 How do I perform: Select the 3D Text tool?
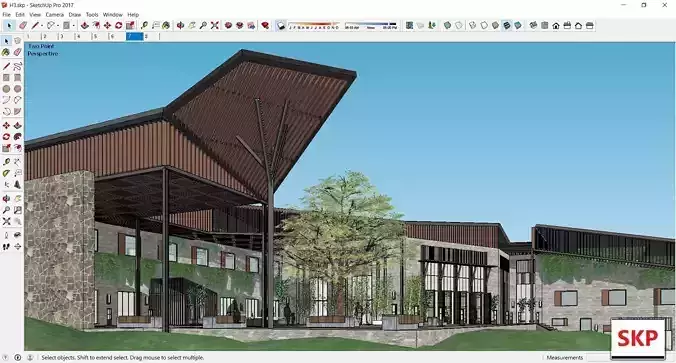[17, 185]
